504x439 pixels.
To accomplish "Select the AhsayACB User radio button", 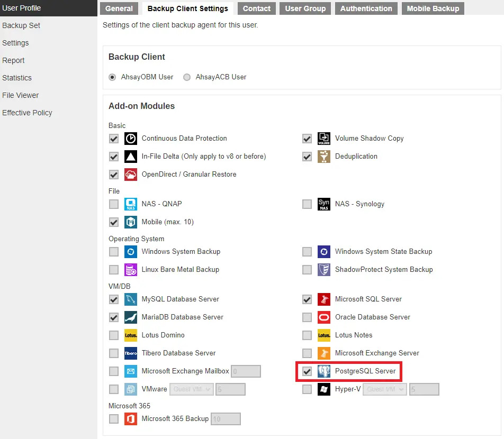I will click(187, 77).
